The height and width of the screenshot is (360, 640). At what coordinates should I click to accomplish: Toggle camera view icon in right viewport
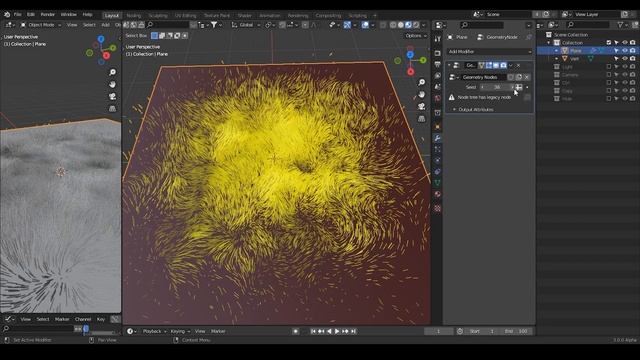click(x=422, y=106)
